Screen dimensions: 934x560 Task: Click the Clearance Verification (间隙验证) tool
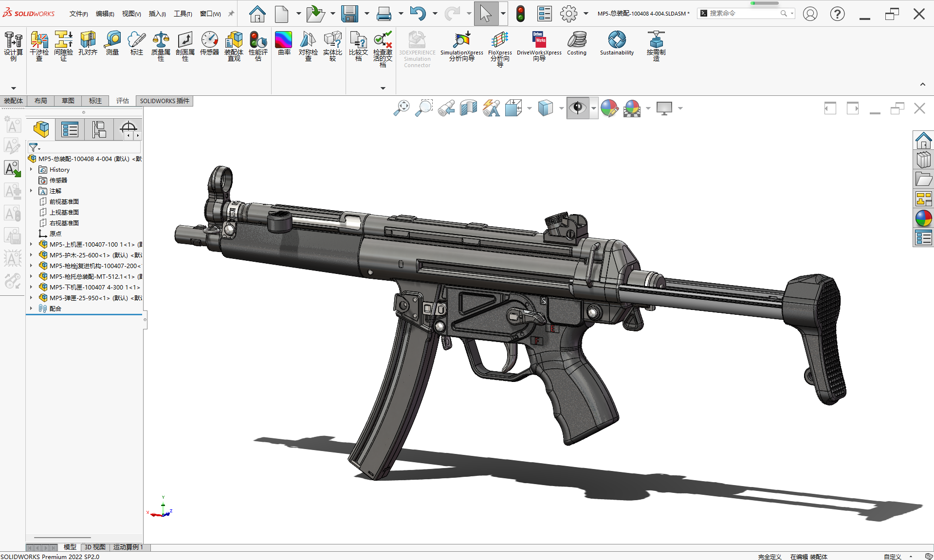tap(63, 46)
